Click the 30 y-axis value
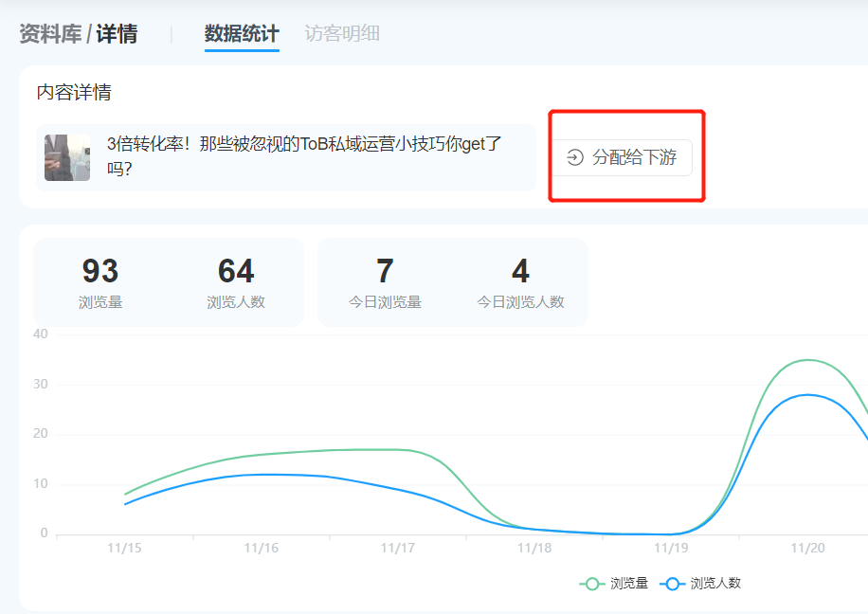 pos(41,385)
